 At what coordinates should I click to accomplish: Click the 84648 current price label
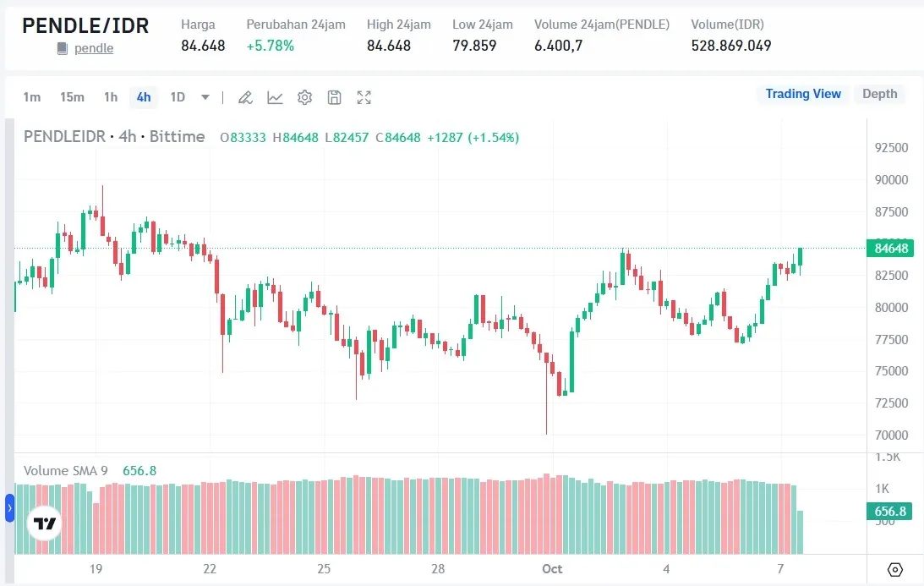(889, 248)
